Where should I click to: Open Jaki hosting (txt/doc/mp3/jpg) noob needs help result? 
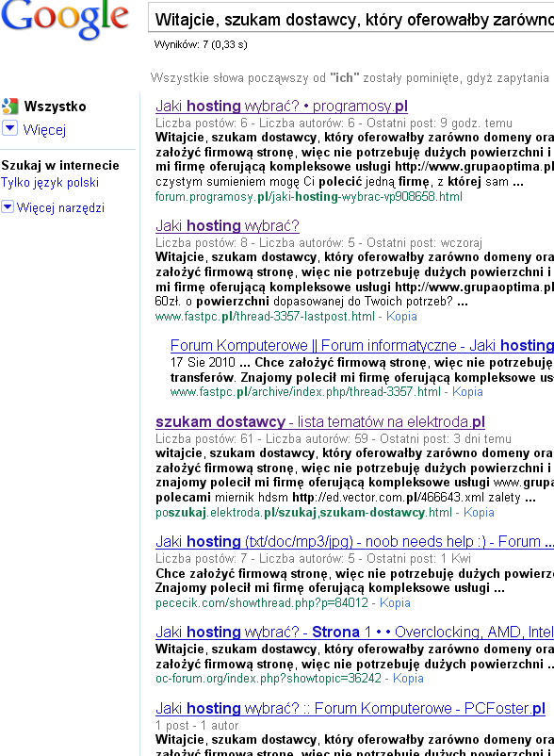pyautogui.click(x=354, y=541)
